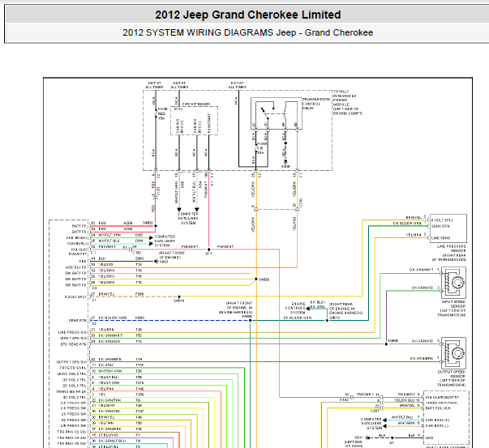
Task: Click the 'CIRCUIT BOARD' label
Action: pyautogui.click(x=196, y=104)
